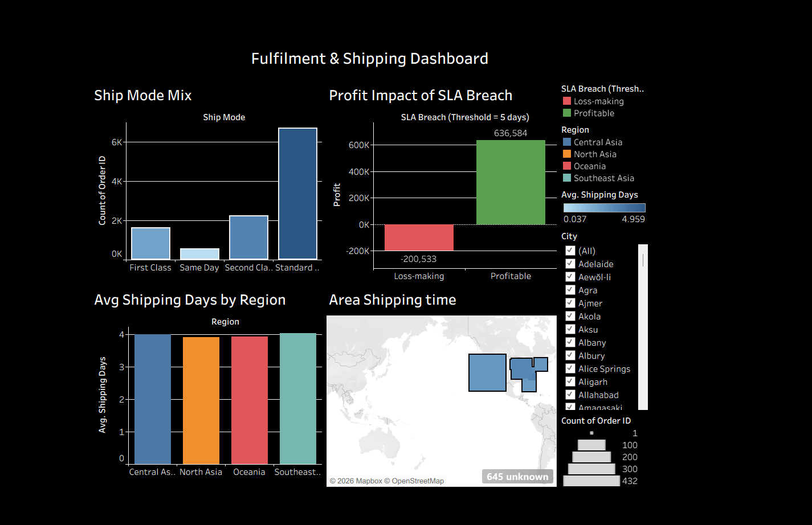Click the 'Fulfilment & Shipping Dashboard' heading
The image size is (812, 525).
[x=370, y=58]
